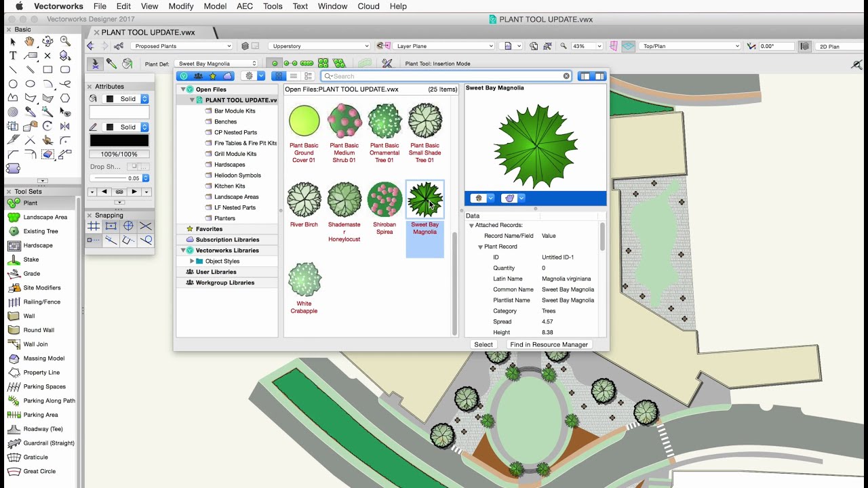
Task: Collapse the Attached Records section
Action: pyautogui.click(x=471, y=225)
